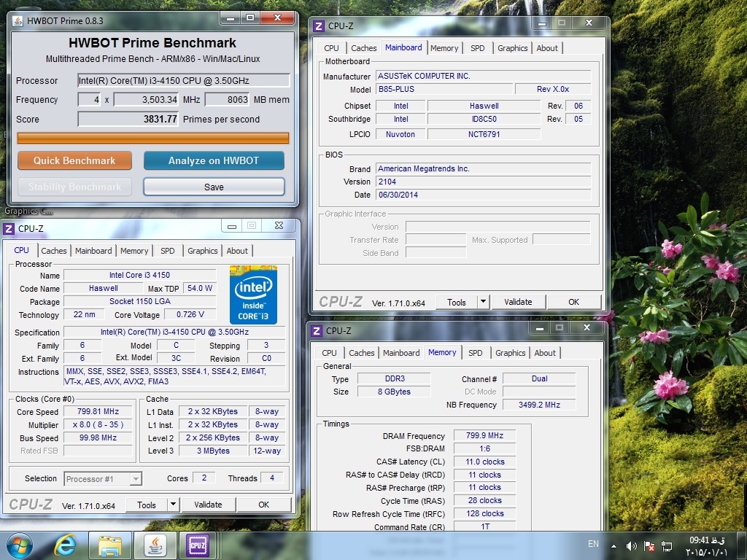Launch Internet Explorer from taskbar
Viewport: 747px width, 560px height.
click(x=65, y=545)
